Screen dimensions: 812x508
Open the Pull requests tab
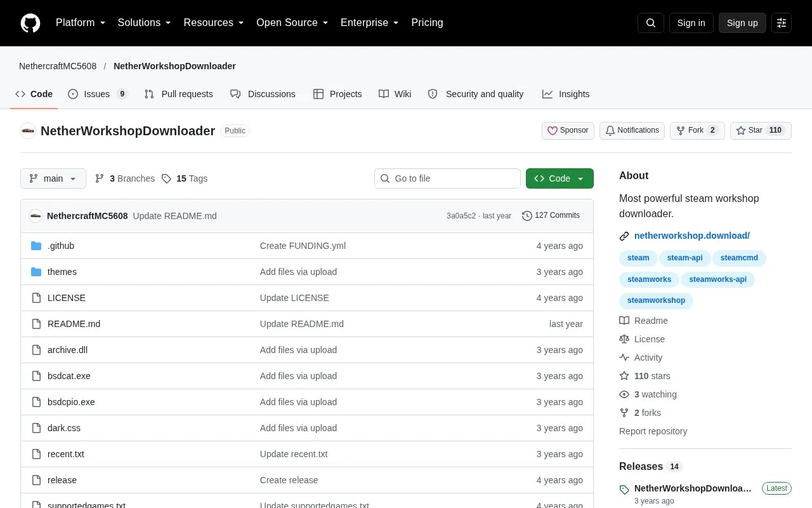(179, 94)
